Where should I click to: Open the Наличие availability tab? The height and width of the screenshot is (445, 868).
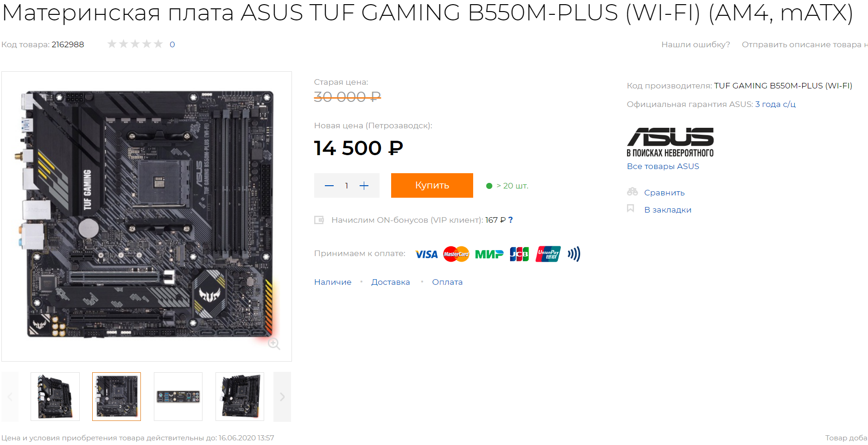(x=333, y=282)
